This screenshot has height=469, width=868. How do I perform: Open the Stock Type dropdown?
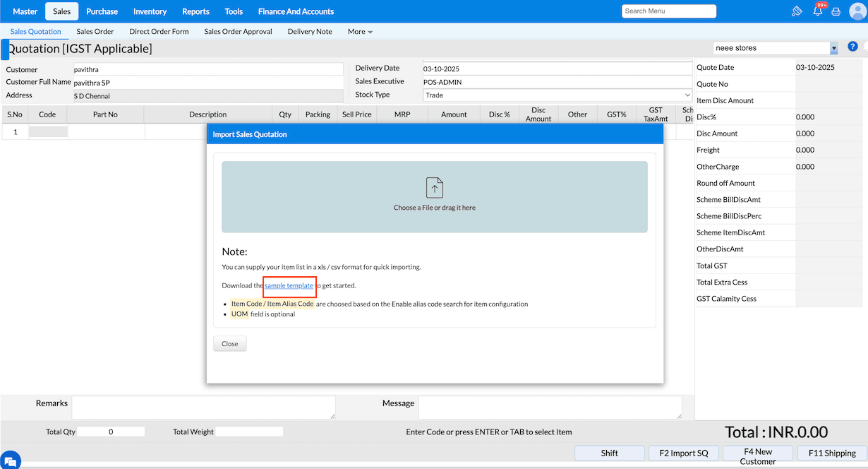[x=557, y=95]
